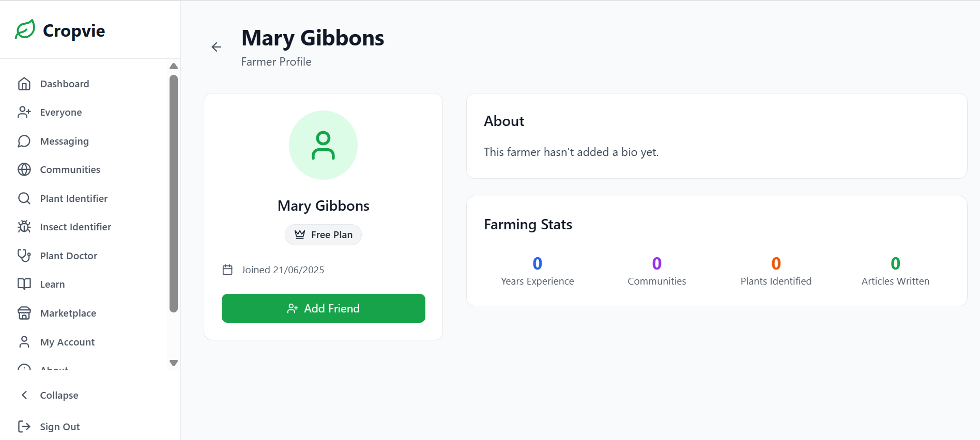Click the Messaging speech bubble icon

(24, 142)
